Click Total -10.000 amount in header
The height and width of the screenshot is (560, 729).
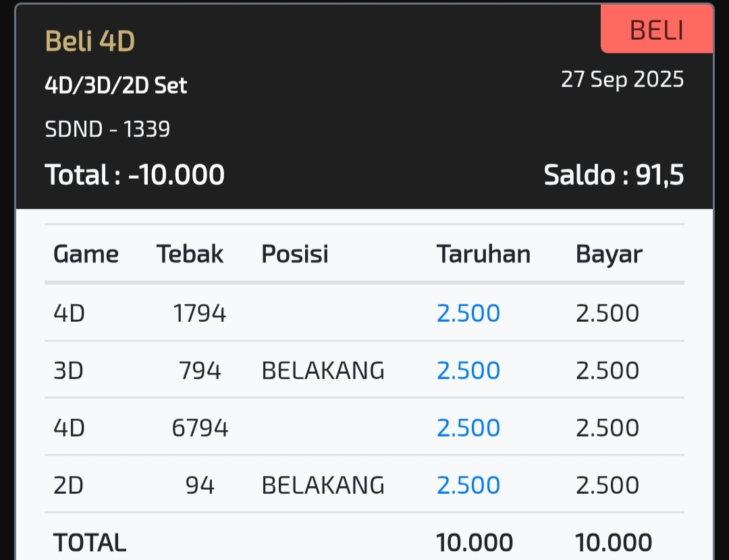tap(134, 175)
